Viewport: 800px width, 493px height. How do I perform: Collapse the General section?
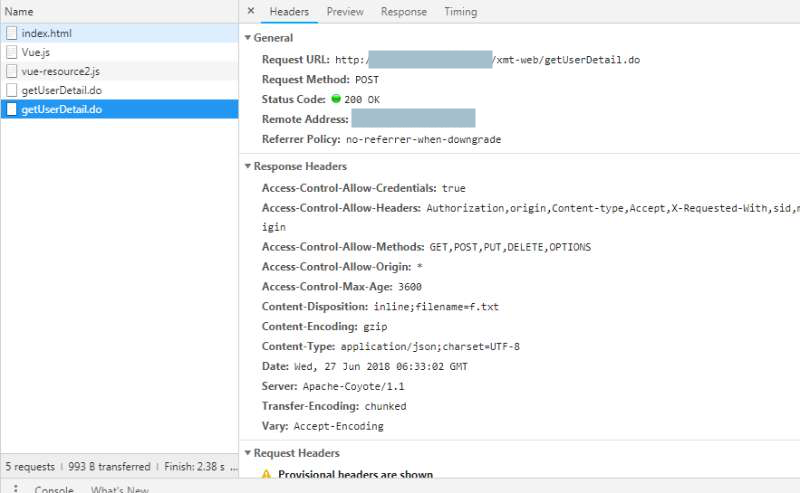248,37
